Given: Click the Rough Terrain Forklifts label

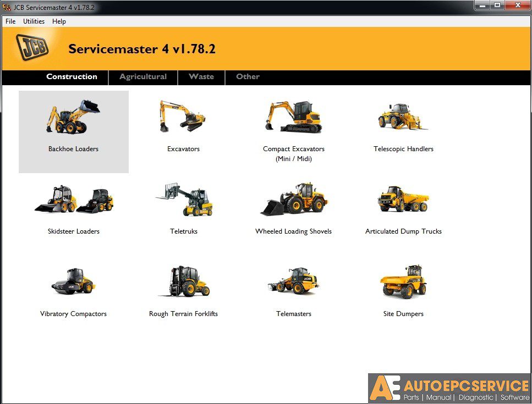Looking at the screenshot, I should [183, 314].
